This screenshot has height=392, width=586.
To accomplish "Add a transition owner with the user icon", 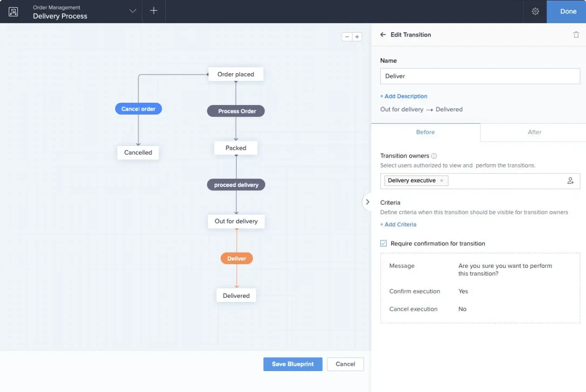I will [x=571, y=180].
